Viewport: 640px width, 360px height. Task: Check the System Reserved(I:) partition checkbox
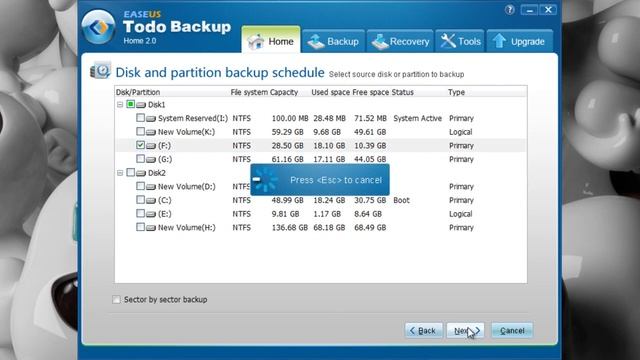(140, 118)
